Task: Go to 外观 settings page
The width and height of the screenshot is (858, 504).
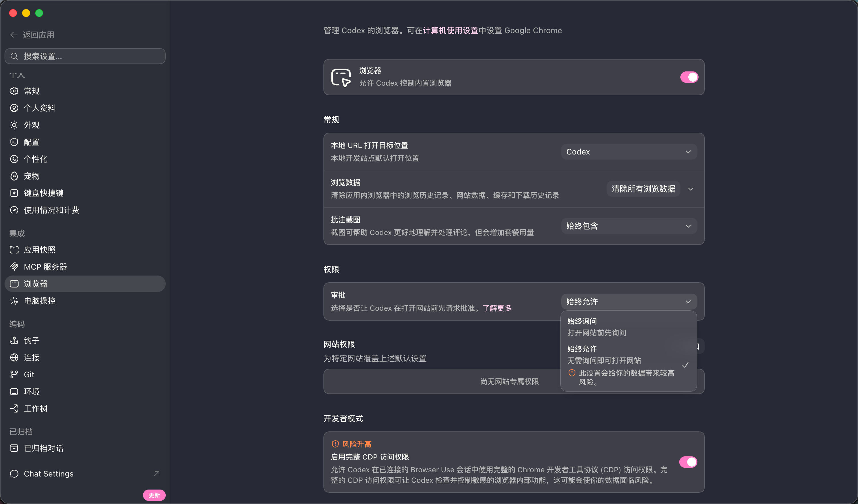Action: click(85, 125)
